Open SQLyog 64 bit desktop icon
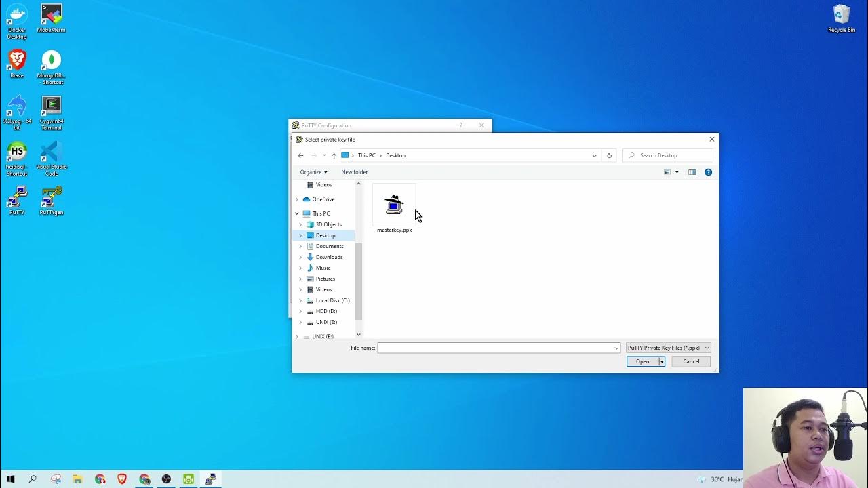This screenshot has width=868, height=488. [17, 113]
